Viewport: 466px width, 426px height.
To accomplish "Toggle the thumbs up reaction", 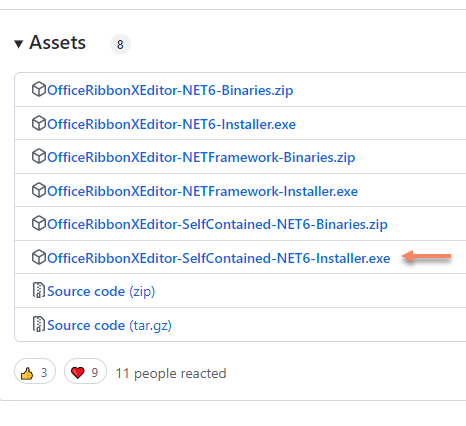I will pos(35,372).
